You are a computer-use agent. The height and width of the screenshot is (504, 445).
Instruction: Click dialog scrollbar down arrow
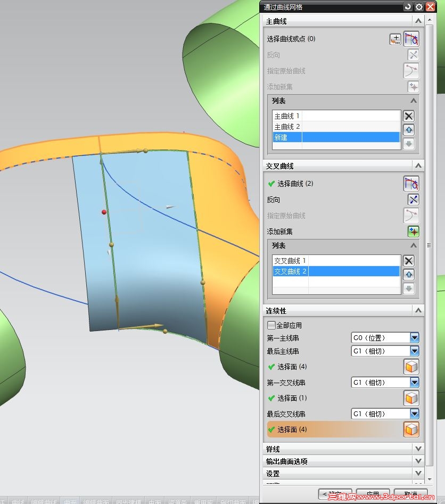click(x=430, y=479)
